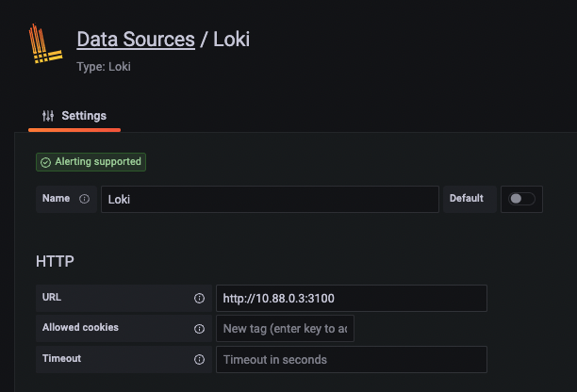
Task: Click the Type: Loki subtitle text
Action: (104, 68)
